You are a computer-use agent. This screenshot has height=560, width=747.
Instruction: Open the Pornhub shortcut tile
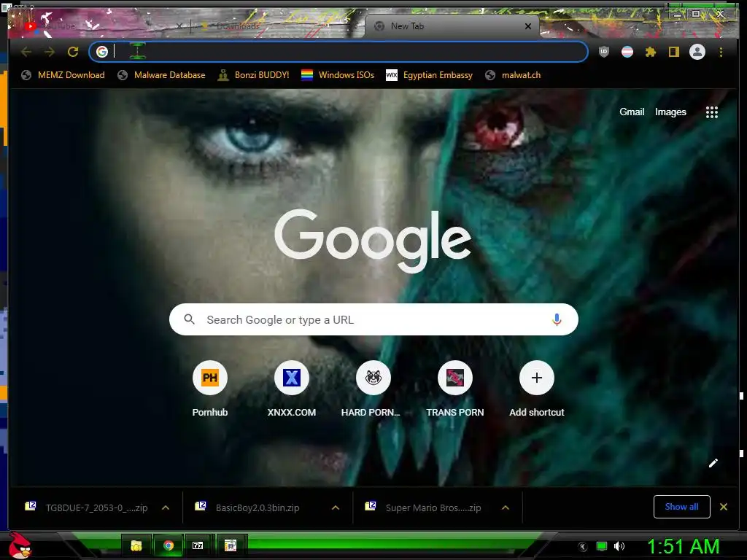click(210, 389)
